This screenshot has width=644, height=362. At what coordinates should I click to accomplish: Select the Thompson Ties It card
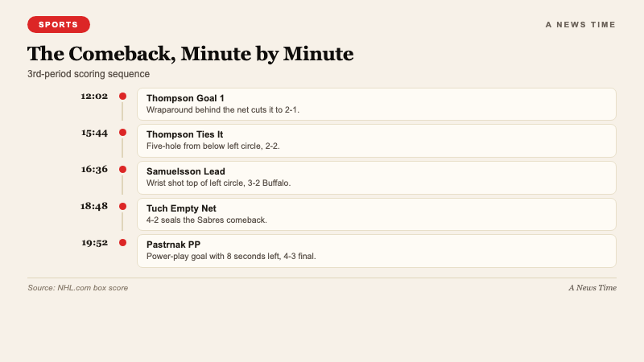point(376,141)
